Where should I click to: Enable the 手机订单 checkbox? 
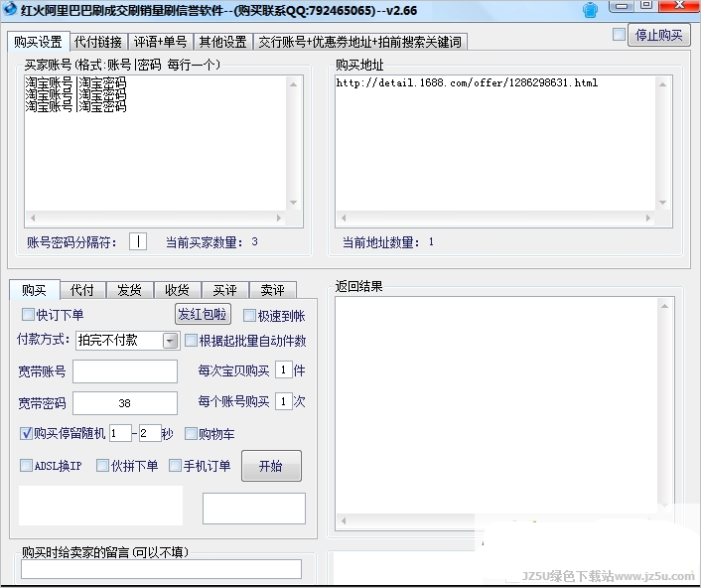[x=175, y=466]
